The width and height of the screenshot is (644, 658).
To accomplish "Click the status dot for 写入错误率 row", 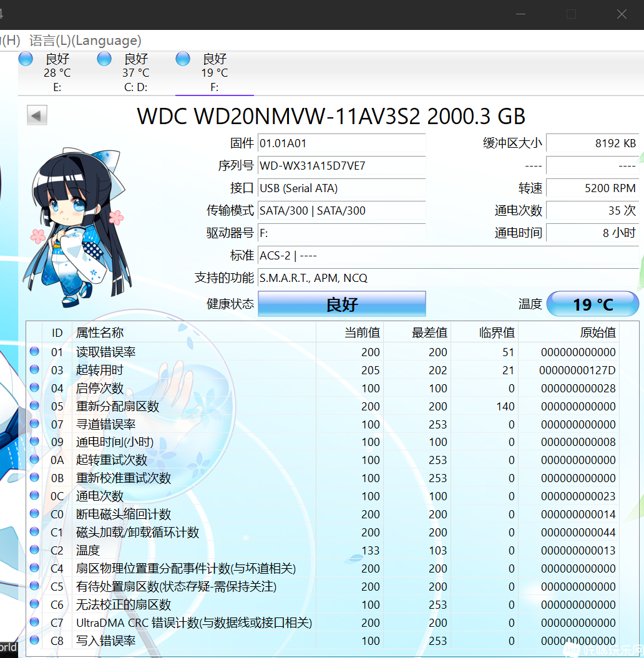I will click(x=34, y=640).
